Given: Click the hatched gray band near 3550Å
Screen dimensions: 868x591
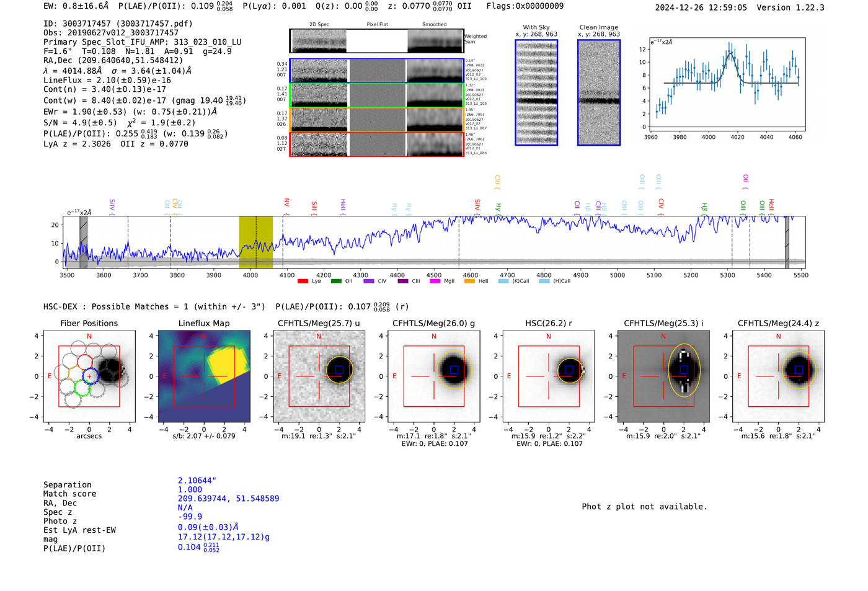Looking at the screenshot, I should [83, 242].
